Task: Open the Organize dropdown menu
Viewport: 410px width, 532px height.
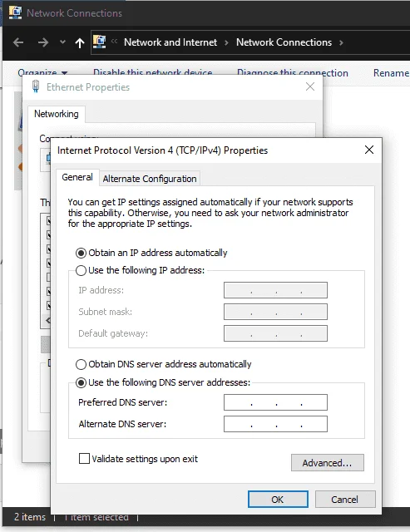Action: (42, 72)
